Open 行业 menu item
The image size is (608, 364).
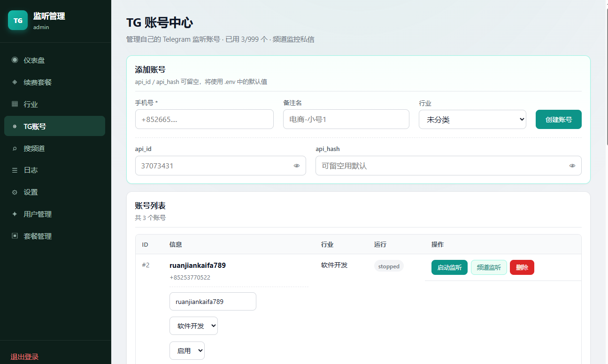point(54,104)
